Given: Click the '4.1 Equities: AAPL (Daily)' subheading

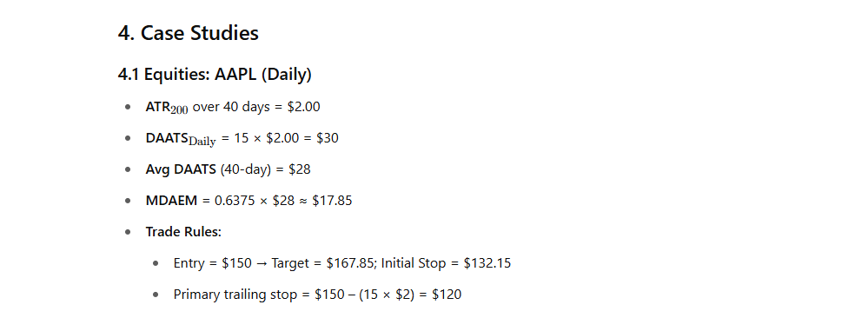Looking at the screenshot, I should pyautogui.click(x=215, y=74).
